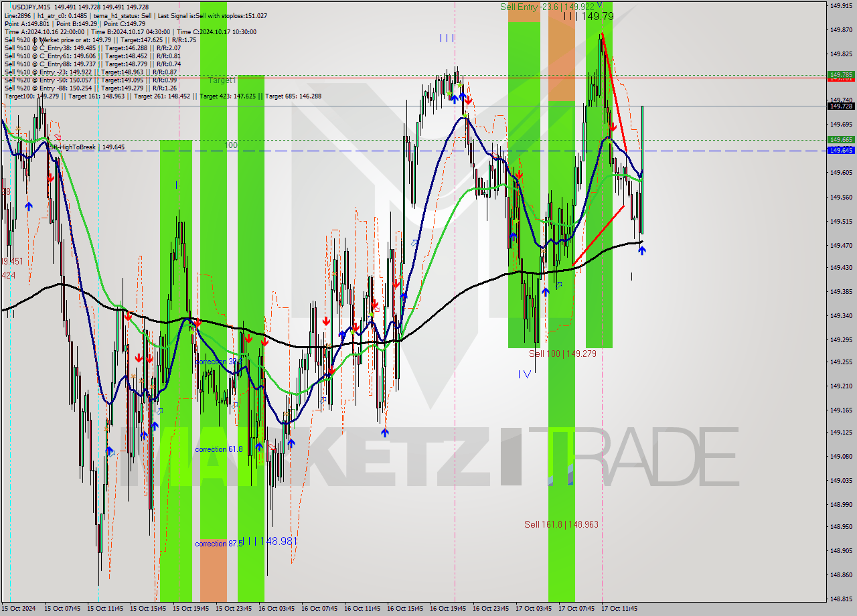This screenshot has width=857, height=616.
Task: Click 149.470 on the price axis
Action: pyautogui.click(x=841, y=245)
